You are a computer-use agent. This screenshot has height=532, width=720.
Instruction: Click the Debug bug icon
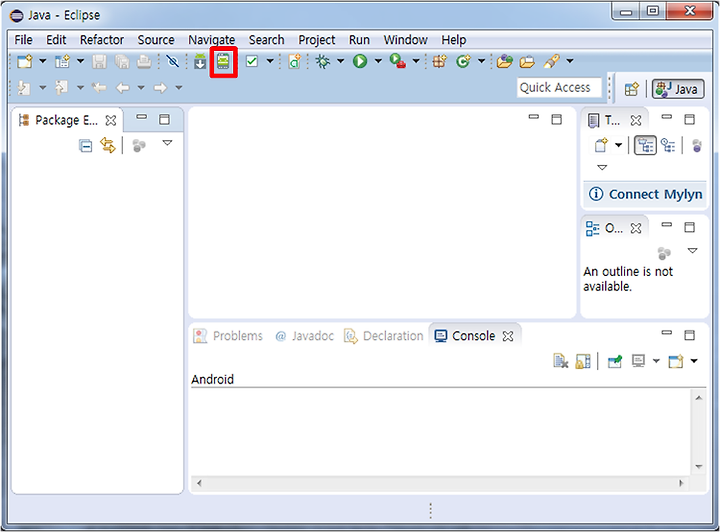point(323,61)
